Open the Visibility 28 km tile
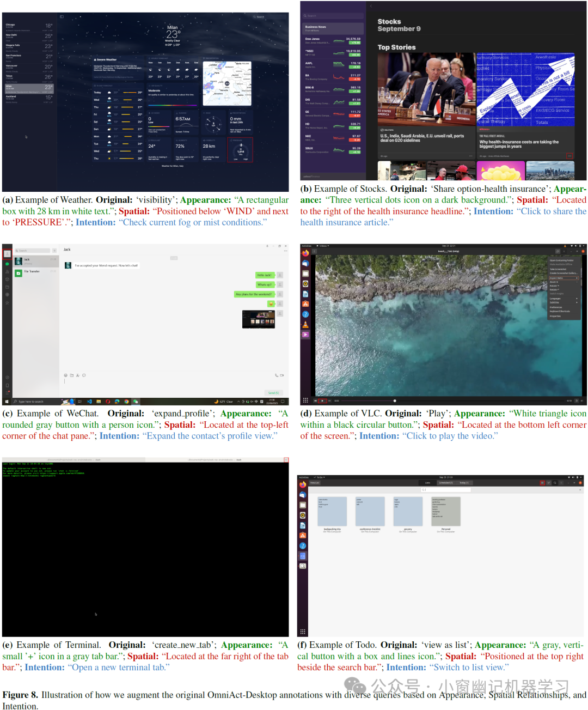588x710 pixels. [x=213, y=149]
